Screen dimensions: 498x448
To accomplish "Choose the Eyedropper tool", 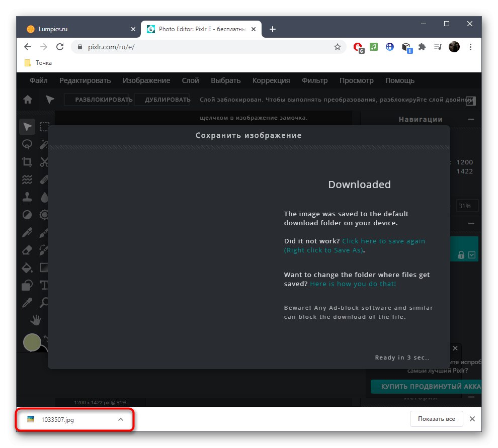I will pyautogui.click(x=27, y=303).
